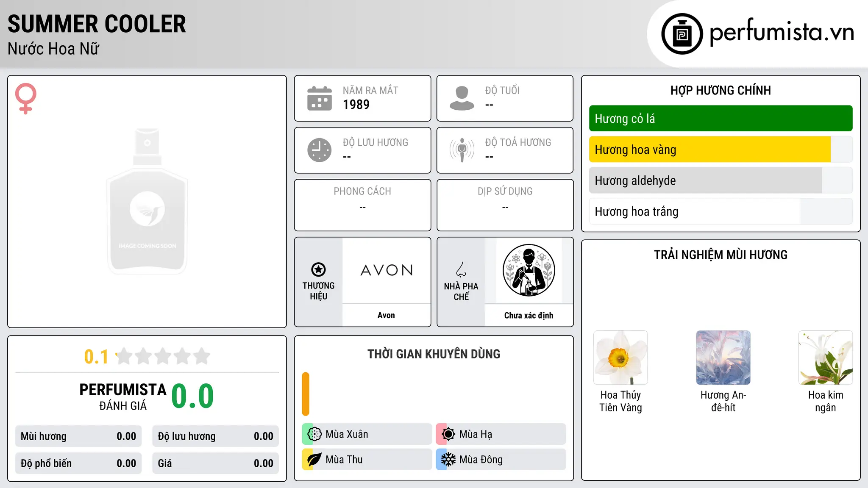
Task: Click the Độ lưu hương 0.00 score row
Action: [215, 436]
